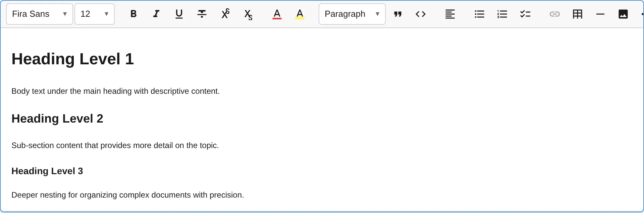Toggle bold formatting
644x213 pixels.
(133, 14)
